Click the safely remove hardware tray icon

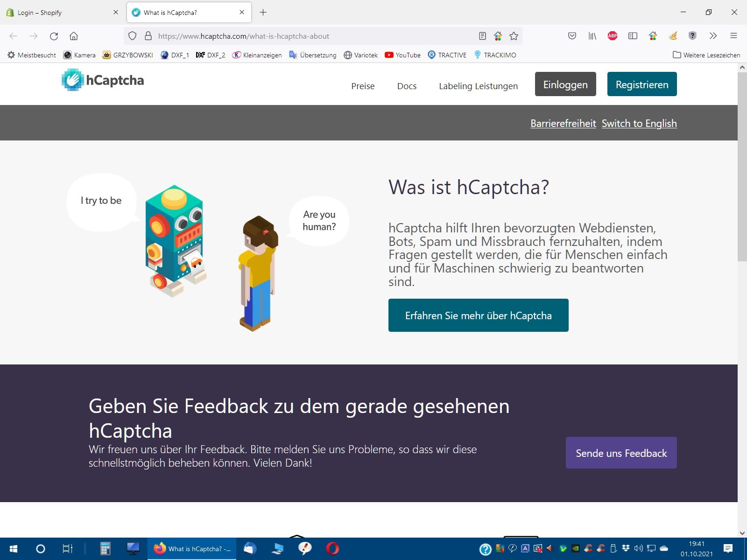tap(613, 548)
